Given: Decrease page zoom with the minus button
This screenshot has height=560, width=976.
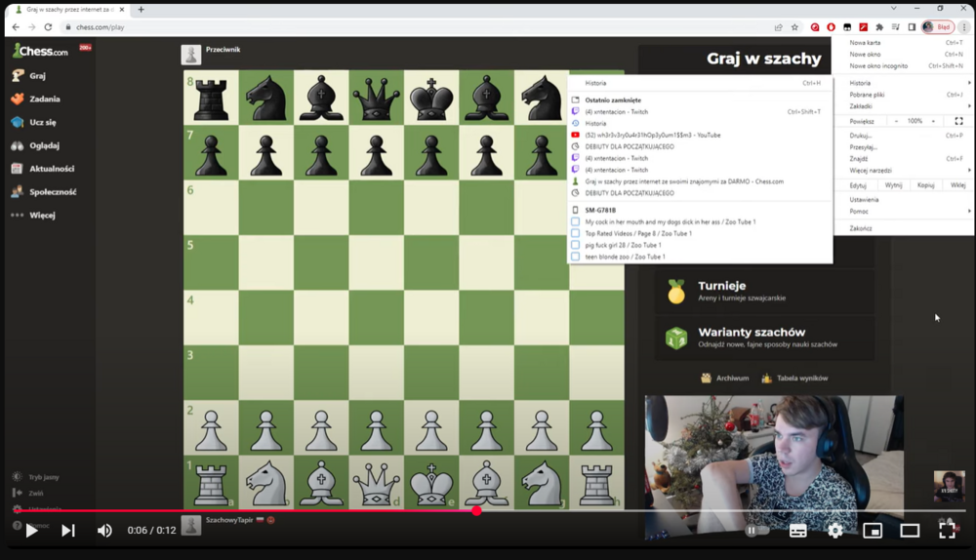Looking at the screenshot, I should pos(896,121).
